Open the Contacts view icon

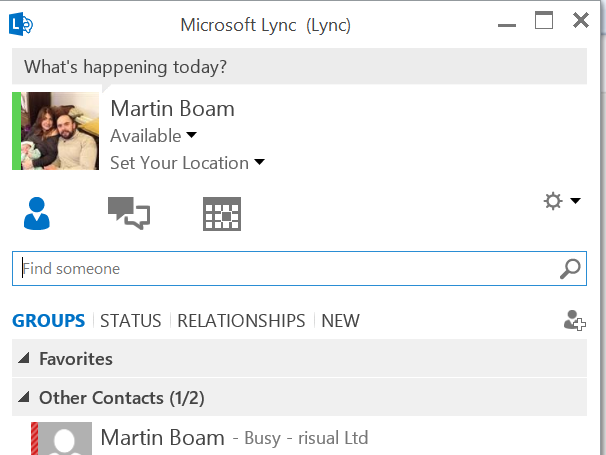[36, 214]
